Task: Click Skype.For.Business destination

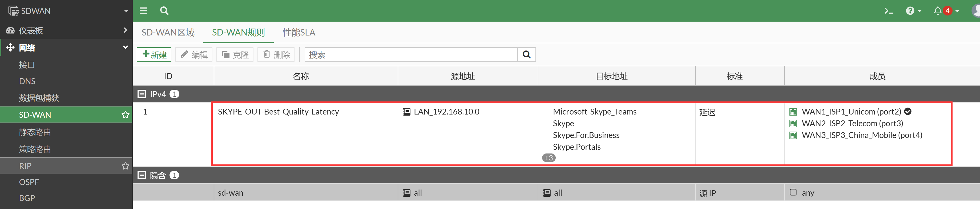Action: click(586, 135)
